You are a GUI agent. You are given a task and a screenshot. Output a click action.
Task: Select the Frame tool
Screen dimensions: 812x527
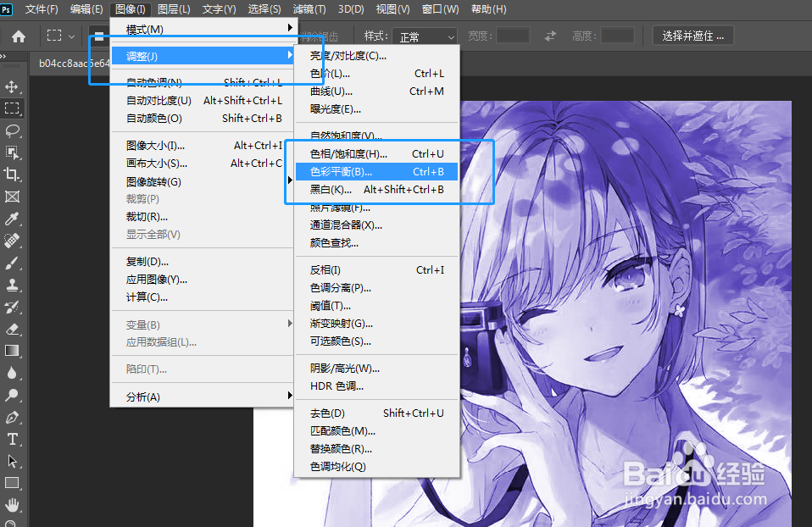(12, 197)
